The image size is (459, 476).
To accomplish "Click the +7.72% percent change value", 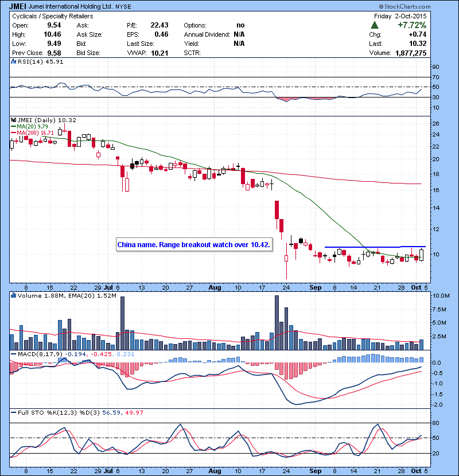I will click(412, 25).
